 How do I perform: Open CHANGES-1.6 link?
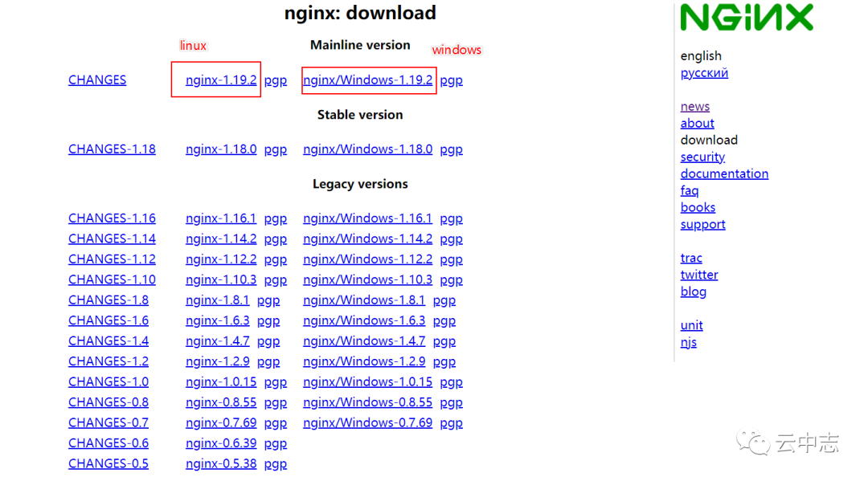coord(108,320)
